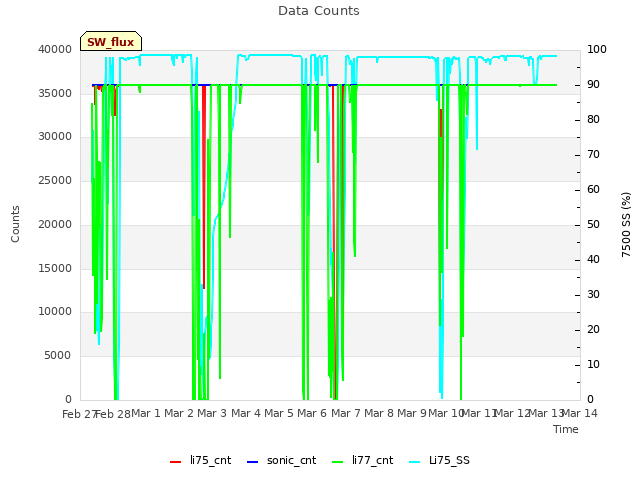Viewport: 640px width, 480px height.
Task: Toggle the sonic_cnt legend entry
Action: pyautogui.click(x=282, y=460)
